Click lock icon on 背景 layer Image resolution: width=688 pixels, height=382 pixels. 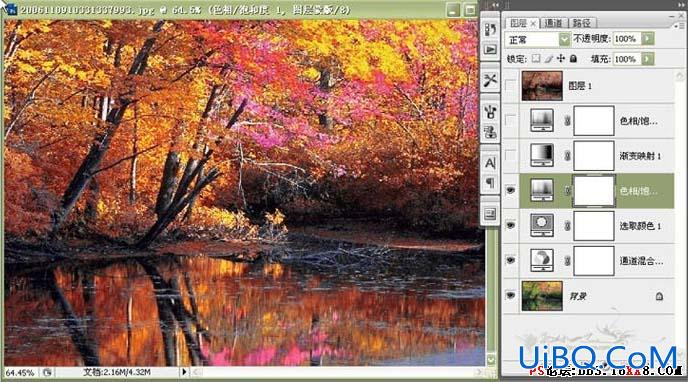(x=659, y=296)
